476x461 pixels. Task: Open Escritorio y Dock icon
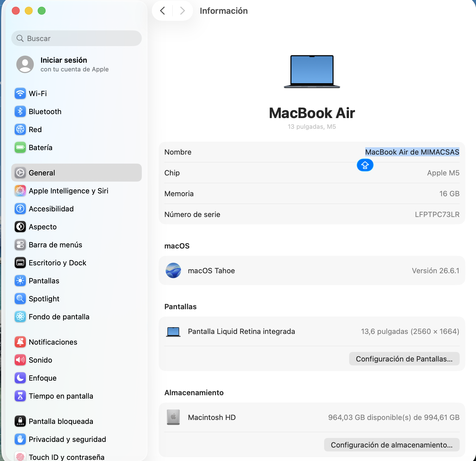click(x=20, y=263)
